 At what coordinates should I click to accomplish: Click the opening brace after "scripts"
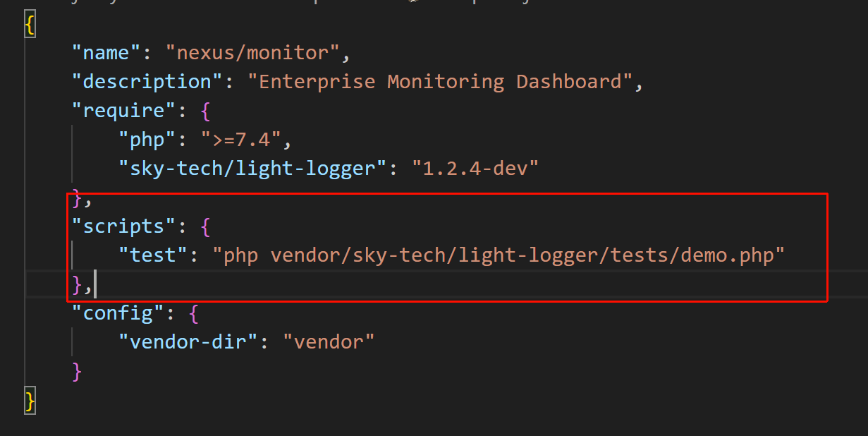coord(205,226)
